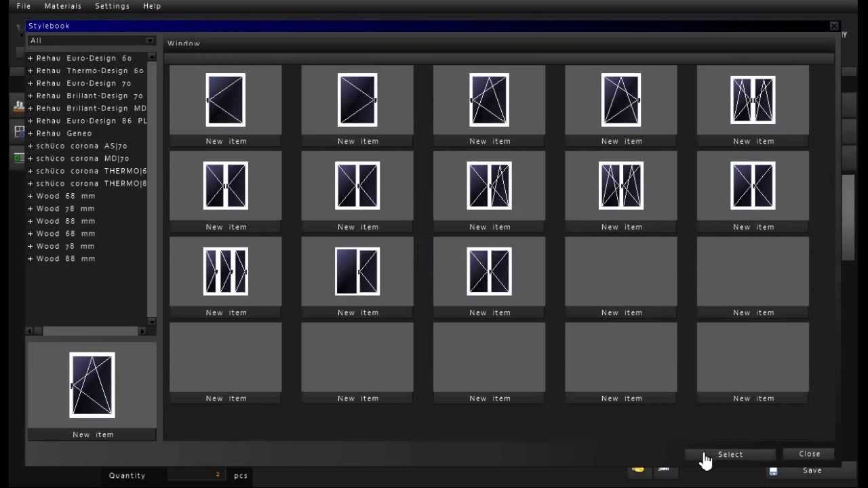The height and width of the screenshot is (488, 868).
Task: Choose single tilt-and-turn window with left handle
Action: point(489,100)
